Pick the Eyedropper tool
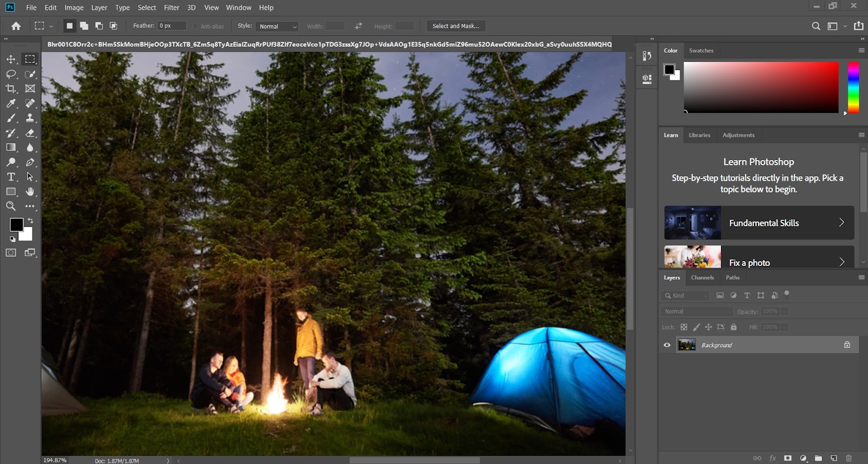Viewport: 868px width, 464px height. (x=11, y=103)
